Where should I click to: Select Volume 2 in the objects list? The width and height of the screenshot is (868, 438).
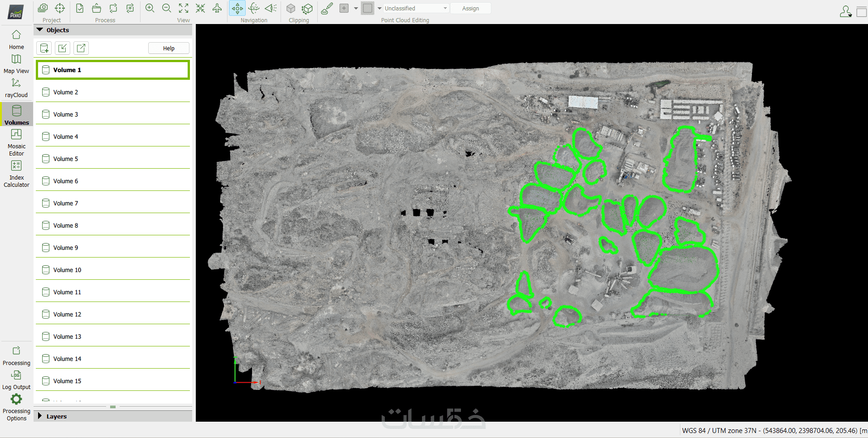113,92
